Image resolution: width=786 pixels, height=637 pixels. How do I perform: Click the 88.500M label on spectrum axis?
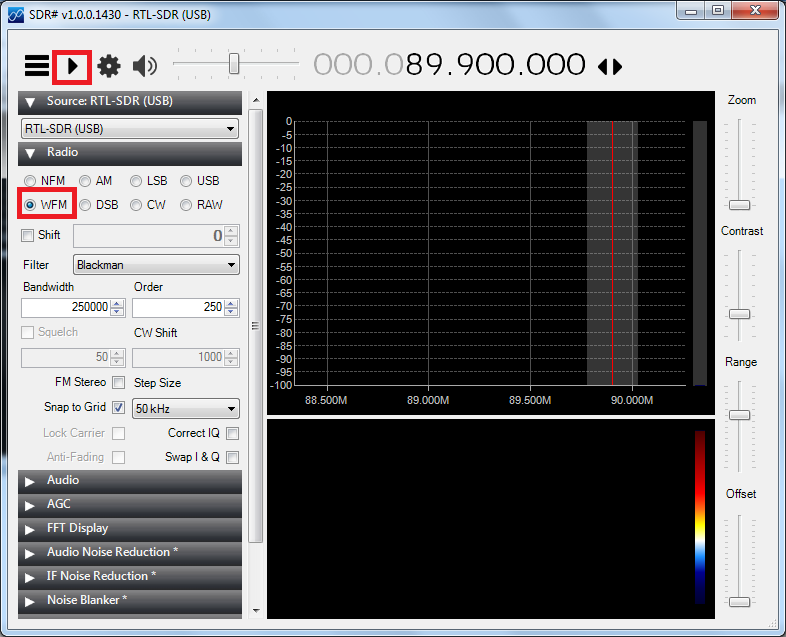[326, 400]
